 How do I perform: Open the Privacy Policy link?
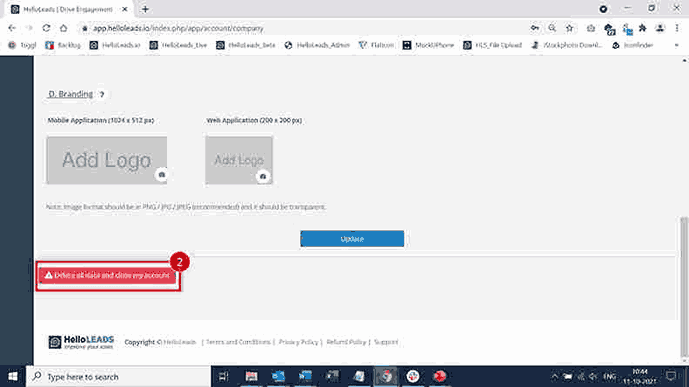pos(298,342)
